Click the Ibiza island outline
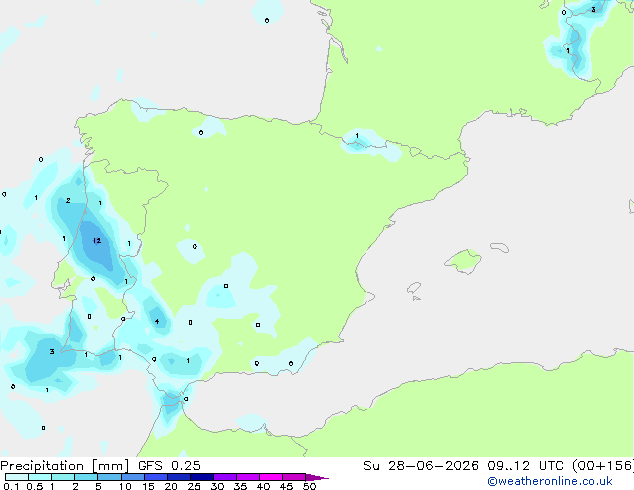This screenshot has height=490, width=634. tap(414, 288)
